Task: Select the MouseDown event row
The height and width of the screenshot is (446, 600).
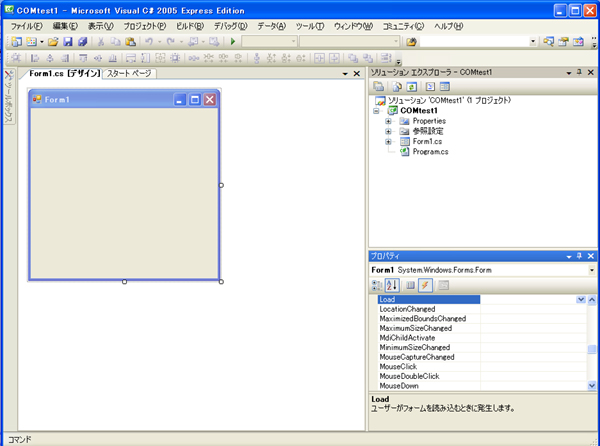Action: point(482,386)
